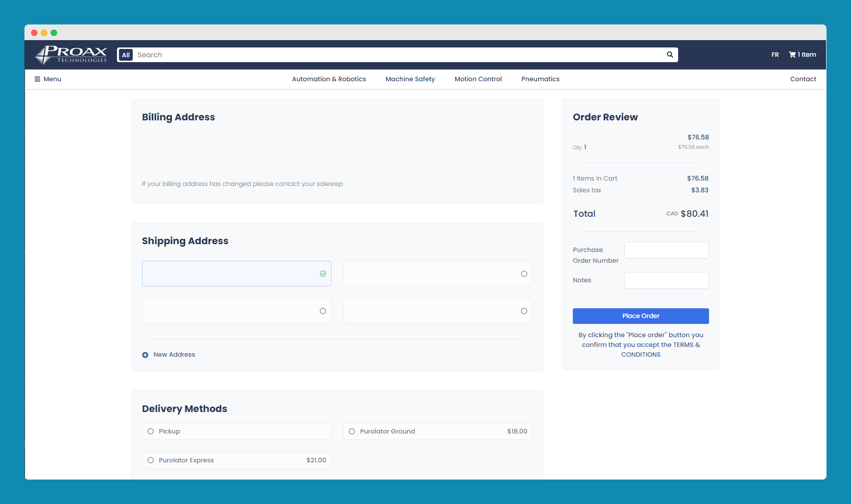Select the checked first shipping address card
The image size is (851, 504).
click(236, 274)
